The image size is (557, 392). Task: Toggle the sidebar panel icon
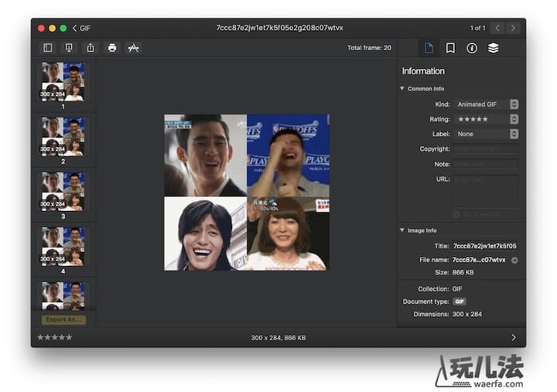pyautogui.click(x=47, y=48)
